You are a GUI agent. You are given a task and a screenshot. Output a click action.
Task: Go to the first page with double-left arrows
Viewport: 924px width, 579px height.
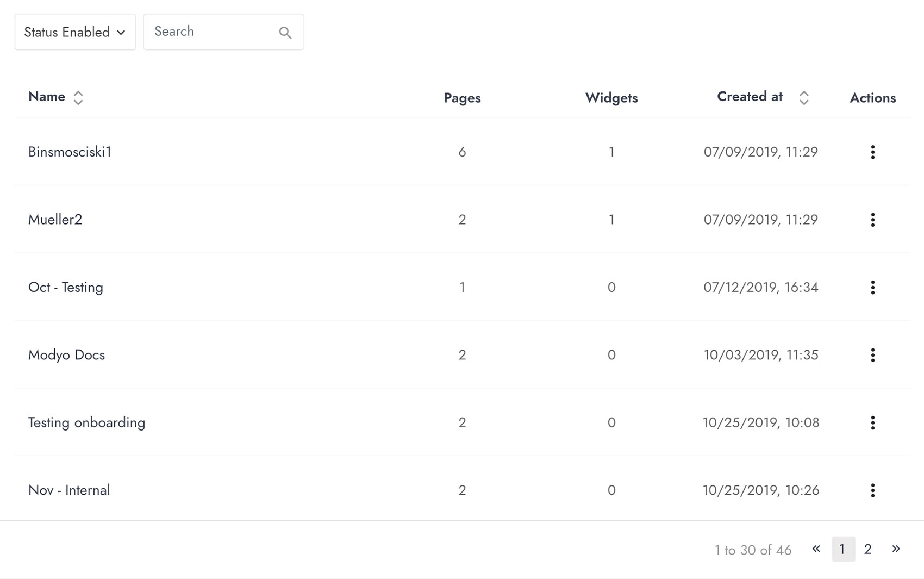816,549
